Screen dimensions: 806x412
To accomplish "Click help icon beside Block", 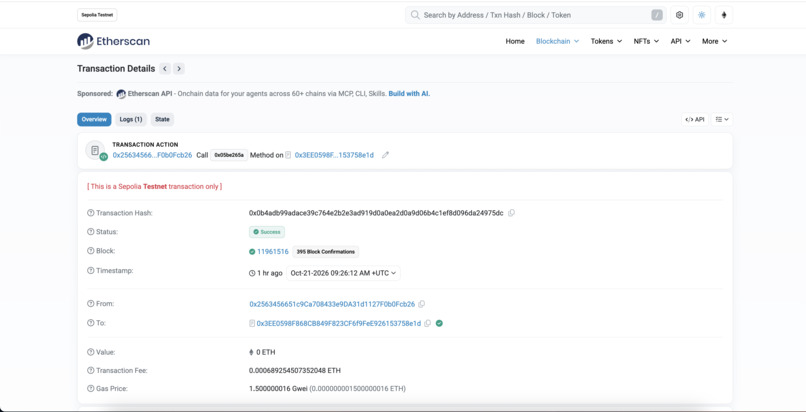I will 91,251.
